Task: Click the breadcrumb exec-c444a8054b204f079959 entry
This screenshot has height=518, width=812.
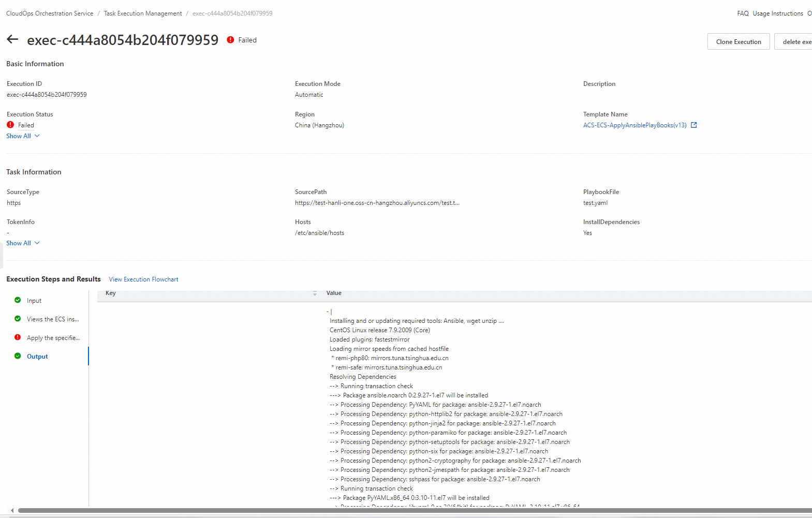Action: point(232,13)
